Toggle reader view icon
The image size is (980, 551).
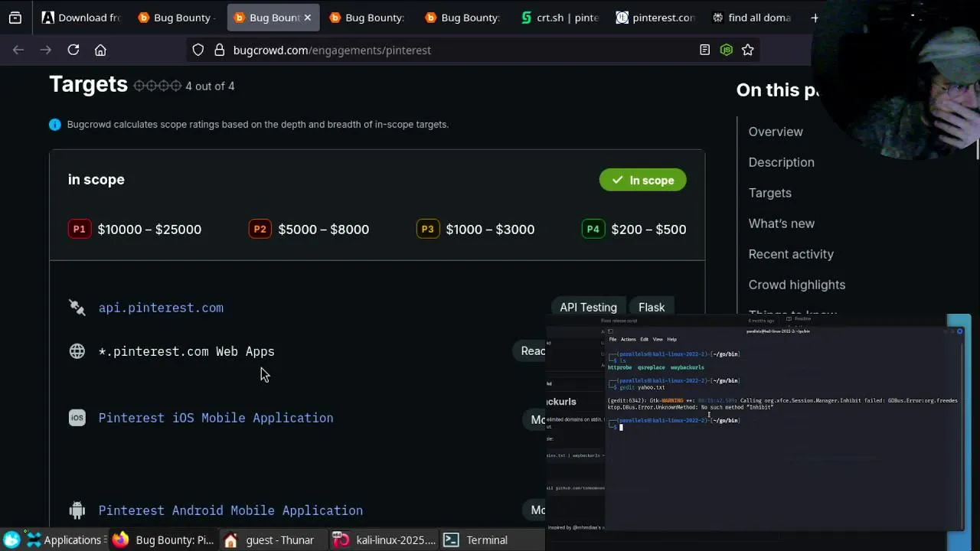point(704,50)
